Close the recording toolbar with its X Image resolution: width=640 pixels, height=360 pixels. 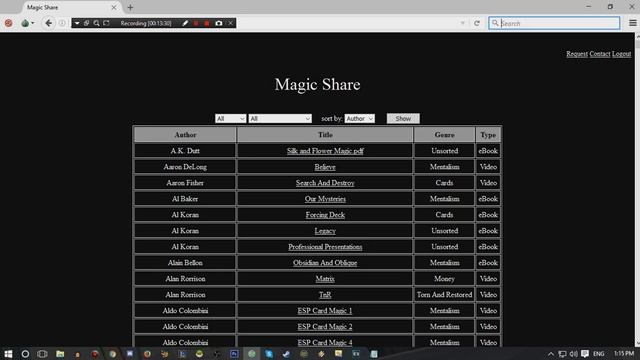coord(231,23)
